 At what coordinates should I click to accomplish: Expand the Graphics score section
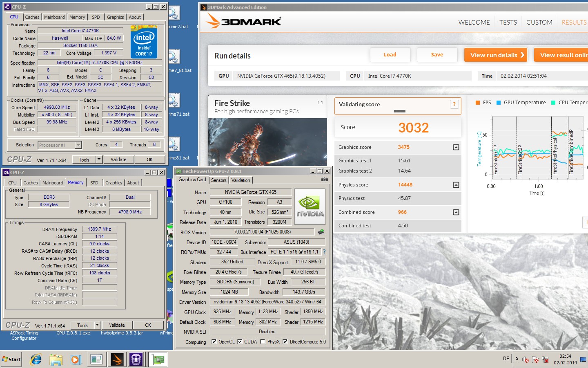click(x=456, y=147)
